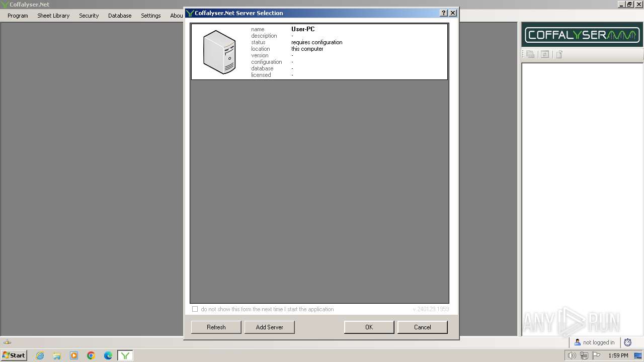The width and height of the screenshot is (644, 362).
Task: Click the Add Server button
Action: click(x=270, y=327)
